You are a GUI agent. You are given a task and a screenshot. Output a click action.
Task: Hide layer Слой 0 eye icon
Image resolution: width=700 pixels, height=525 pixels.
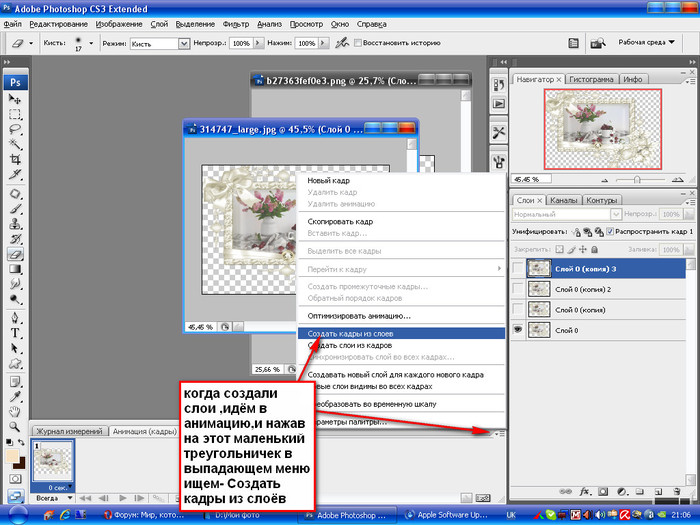(517, 330)
